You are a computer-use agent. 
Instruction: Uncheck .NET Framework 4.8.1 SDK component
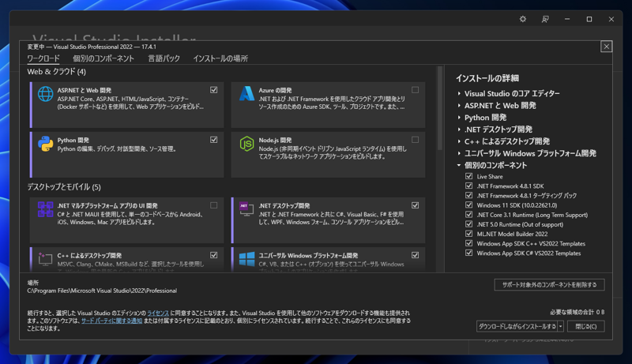[468, 186]
